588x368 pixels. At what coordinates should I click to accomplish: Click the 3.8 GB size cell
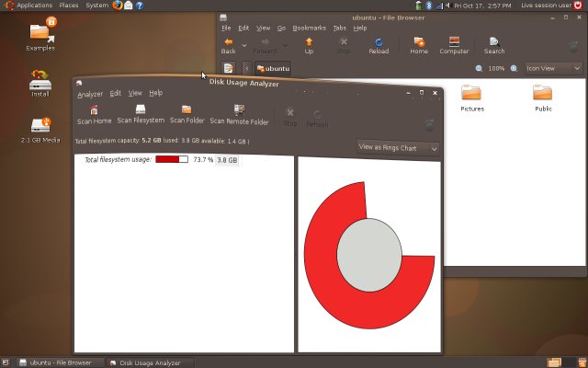[x=227, y=160]
